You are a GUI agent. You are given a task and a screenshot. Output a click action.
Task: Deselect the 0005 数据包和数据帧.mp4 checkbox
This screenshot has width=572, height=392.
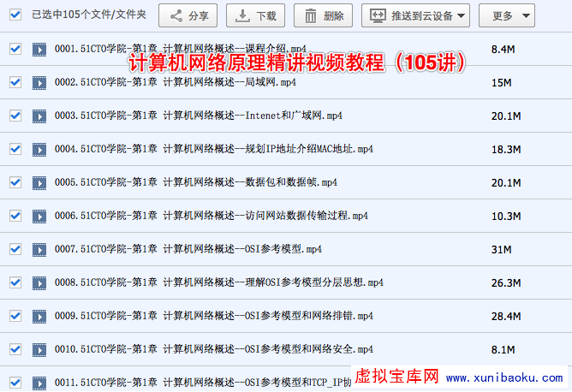tap(15, 182)
